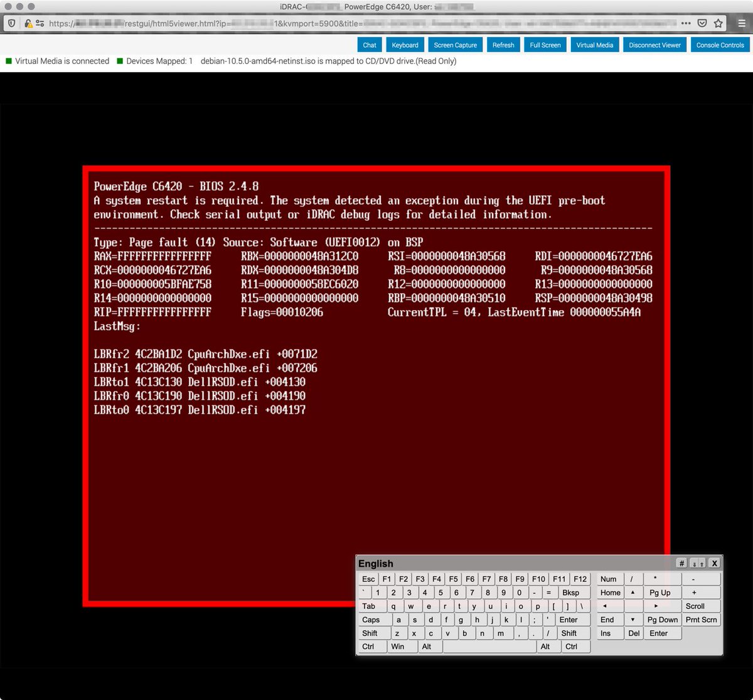The image size is (753, 700).
Task: Click the F10 key on virtual keyboard
Action: coord(538,579)
